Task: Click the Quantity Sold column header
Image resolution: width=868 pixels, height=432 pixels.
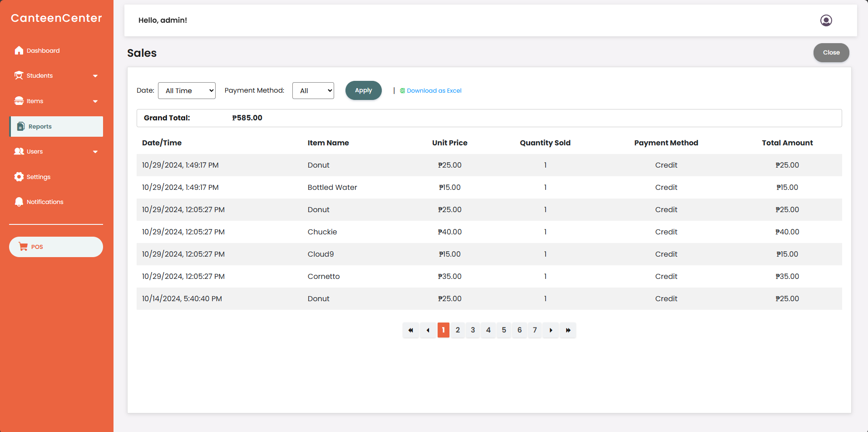Action: (545, 143)
